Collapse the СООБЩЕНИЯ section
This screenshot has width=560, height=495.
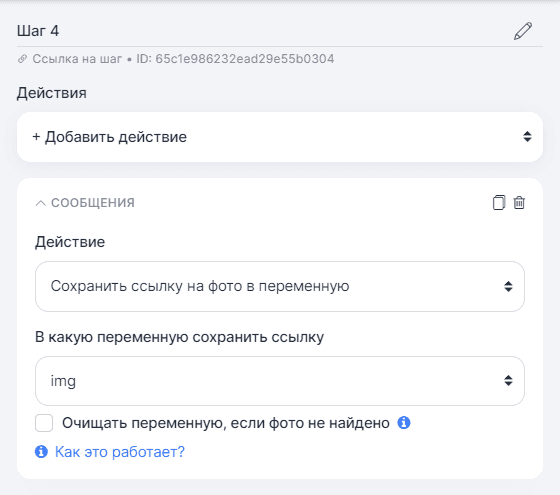pyautogui.click(x=41, y=203)
